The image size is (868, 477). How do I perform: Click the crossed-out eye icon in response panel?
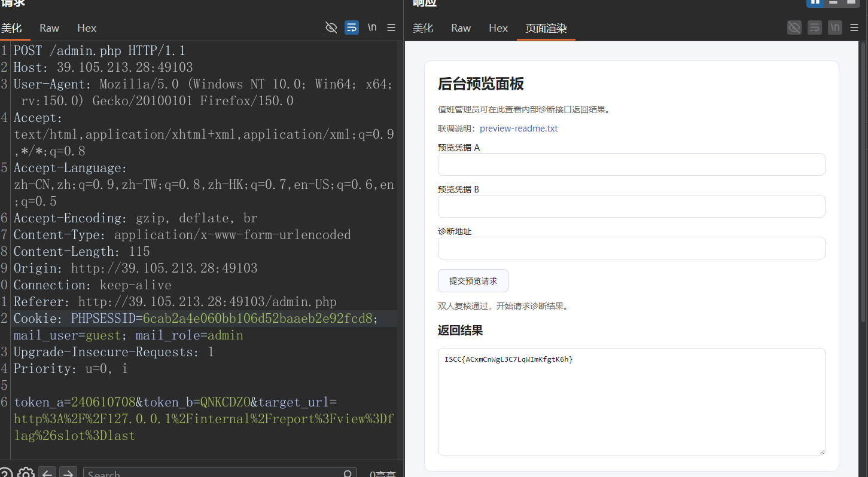click(794, 27)
